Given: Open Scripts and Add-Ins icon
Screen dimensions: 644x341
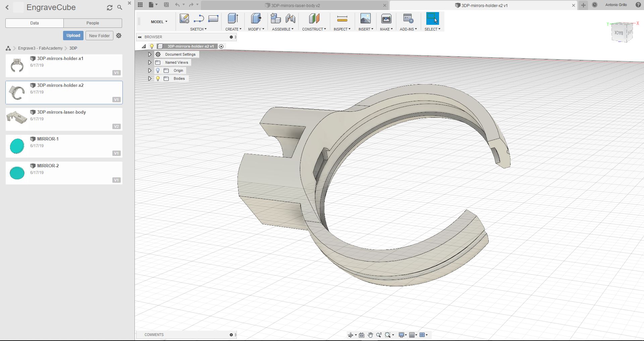Looking at the screenshot, I should tap(408, 18).
